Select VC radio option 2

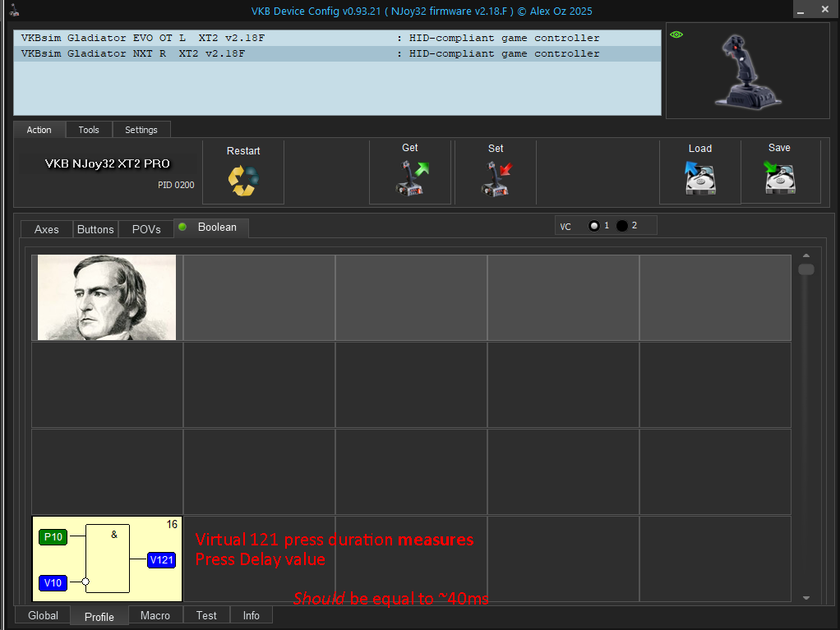point(622,226)
